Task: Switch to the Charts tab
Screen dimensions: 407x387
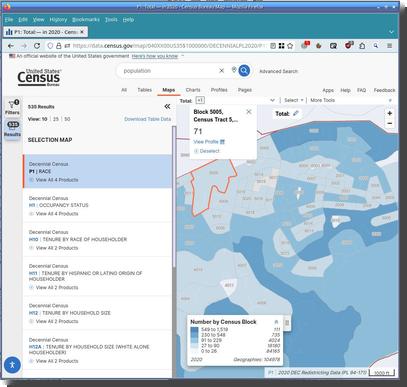Action: (193, 90)
